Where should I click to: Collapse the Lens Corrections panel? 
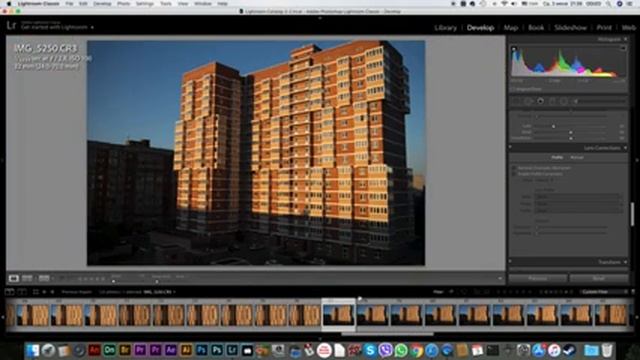626,148
